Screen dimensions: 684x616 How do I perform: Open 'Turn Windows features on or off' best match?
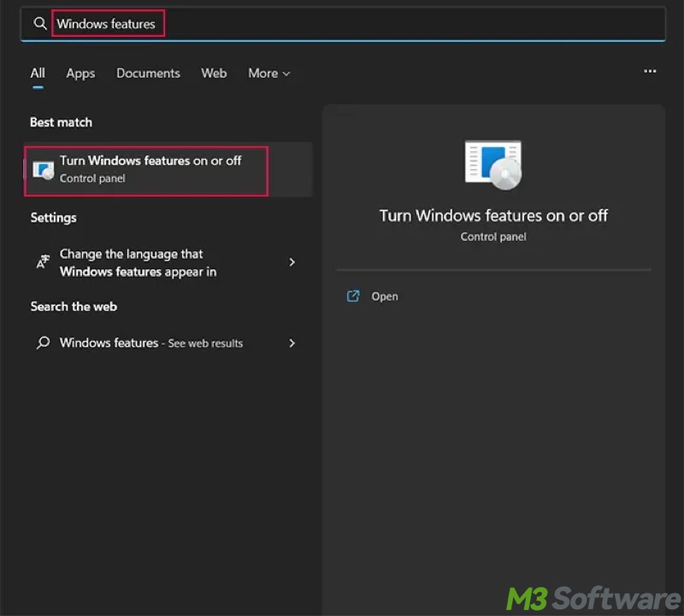168,169
